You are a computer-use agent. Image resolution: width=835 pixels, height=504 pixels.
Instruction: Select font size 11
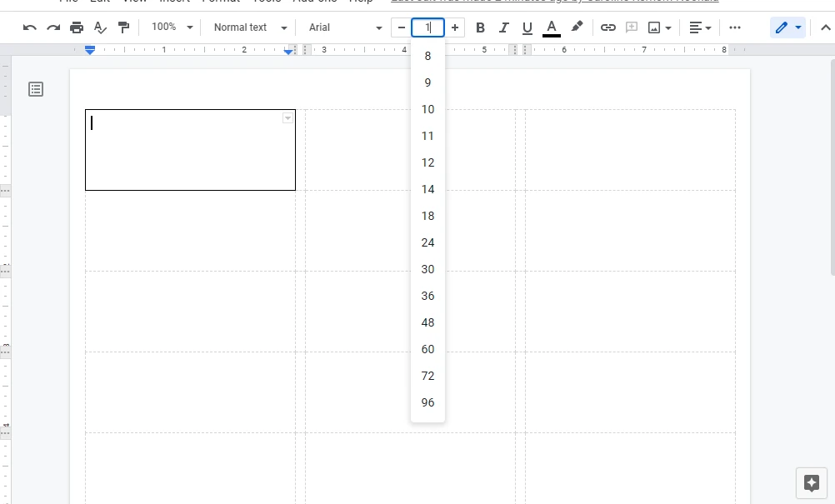pyautogui.click(x=427, y=136)
